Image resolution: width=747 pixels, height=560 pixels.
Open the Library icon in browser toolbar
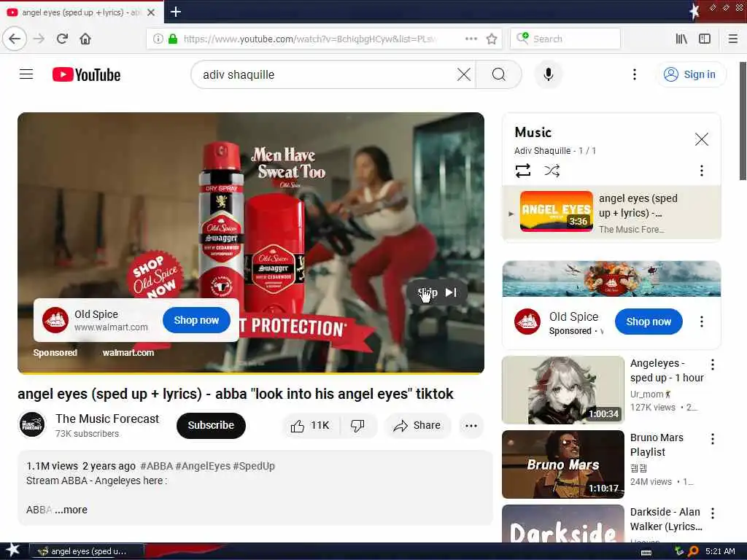tap(681, 39)
